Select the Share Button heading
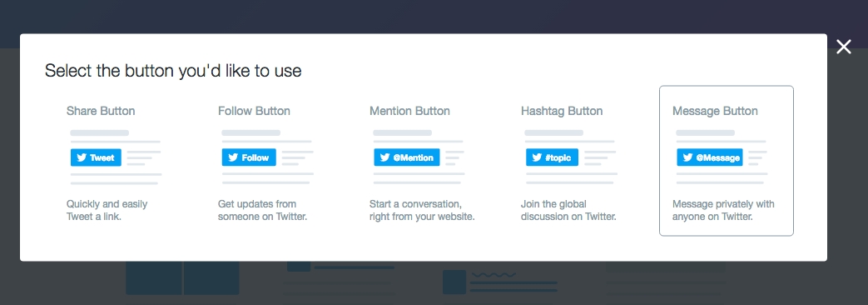This screenshot has width=868, height=305. coord(101,111)
